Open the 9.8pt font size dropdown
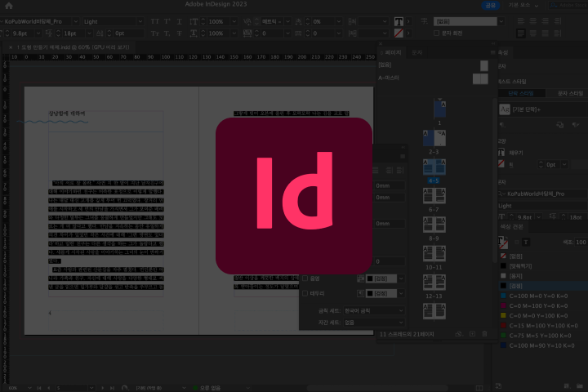Image resolution: width=588 pixels, height=392 pixels. point(38,33)
